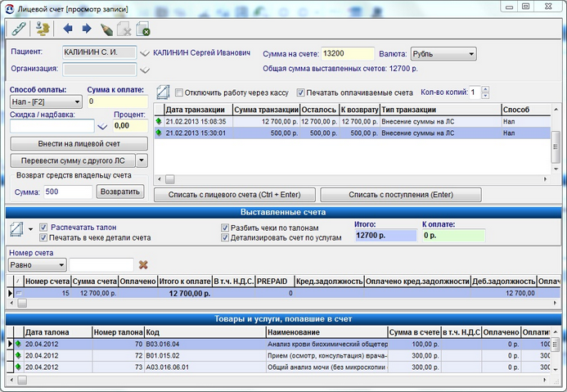Screen dimensions: 567x392
Task: Click the refund 'Сумма' field with 500
Action: point(68,191)
